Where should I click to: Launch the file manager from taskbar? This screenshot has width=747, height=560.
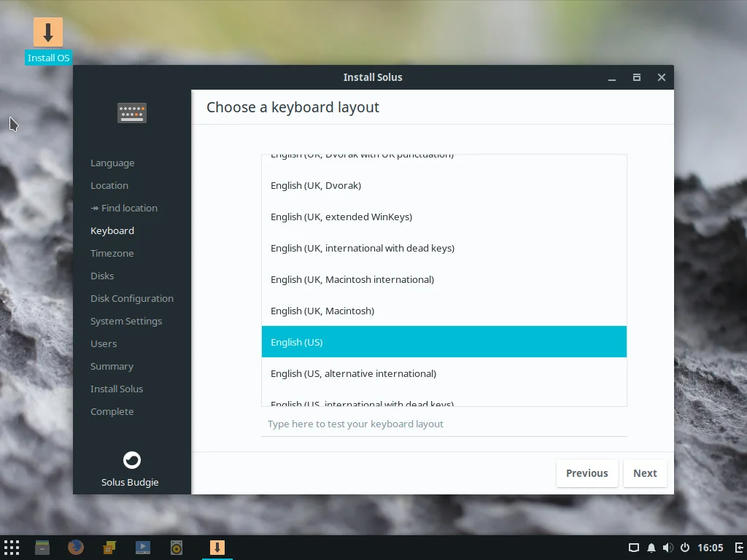[x=42, y=548]
